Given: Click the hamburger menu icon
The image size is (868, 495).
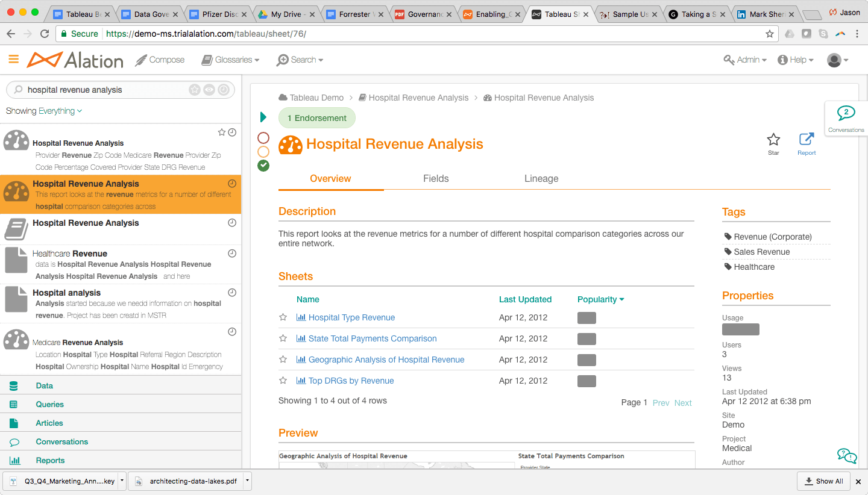Looking at the screenshot, I should (13, 59).
